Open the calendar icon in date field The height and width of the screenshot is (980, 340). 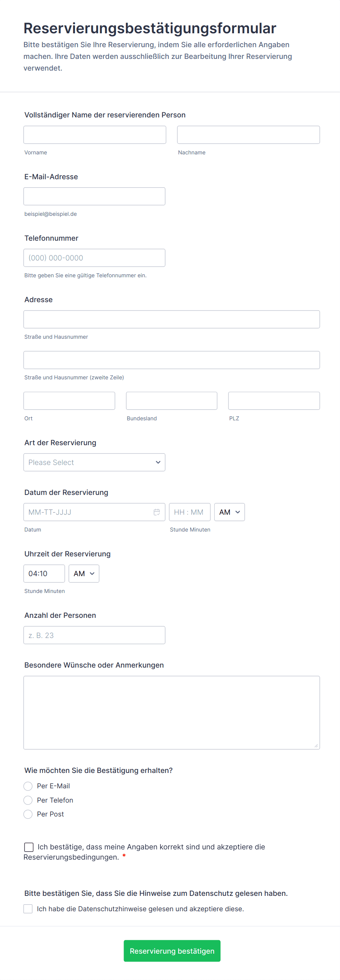157,512
